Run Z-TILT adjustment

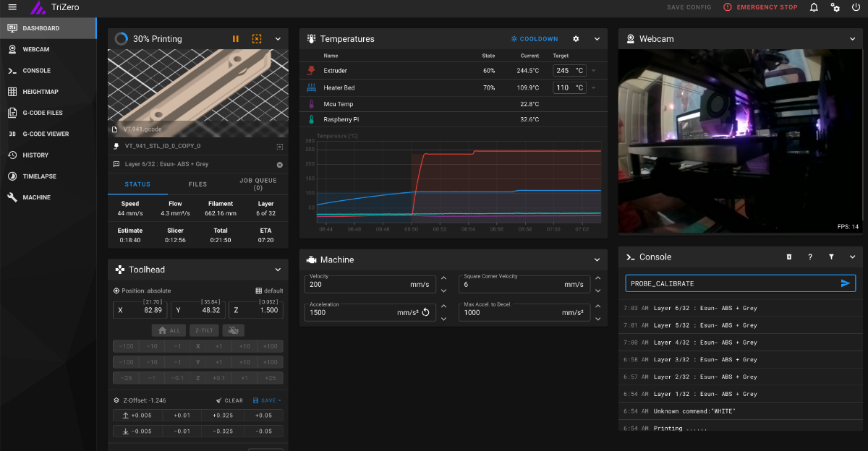204,330
